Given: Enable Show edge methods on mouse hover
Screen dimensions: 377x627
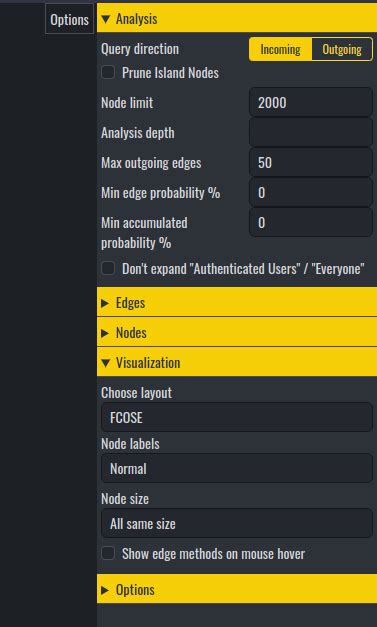Looking at the screenshot, I should click(108, 553).
